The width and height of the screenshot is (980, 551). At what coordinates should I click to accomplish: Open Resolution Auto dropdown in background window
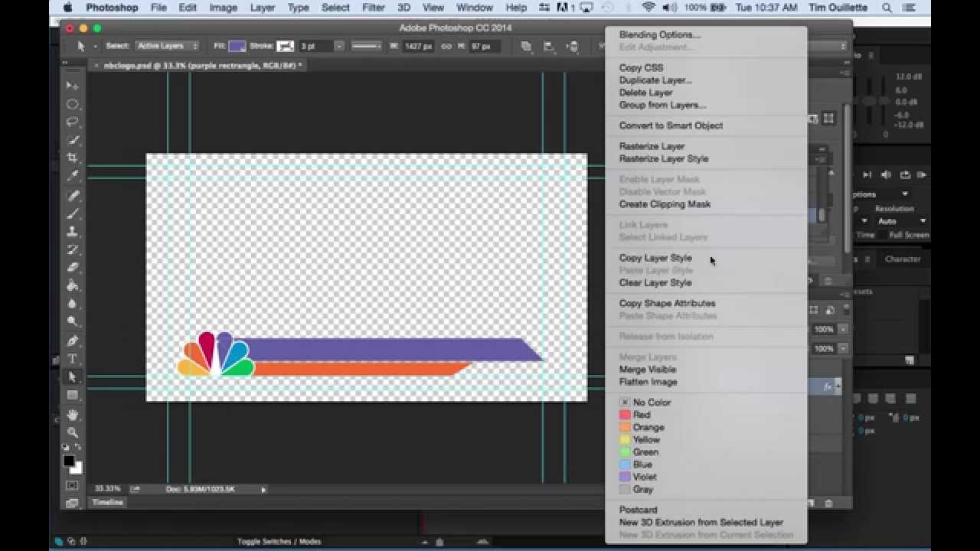[902, 221]
